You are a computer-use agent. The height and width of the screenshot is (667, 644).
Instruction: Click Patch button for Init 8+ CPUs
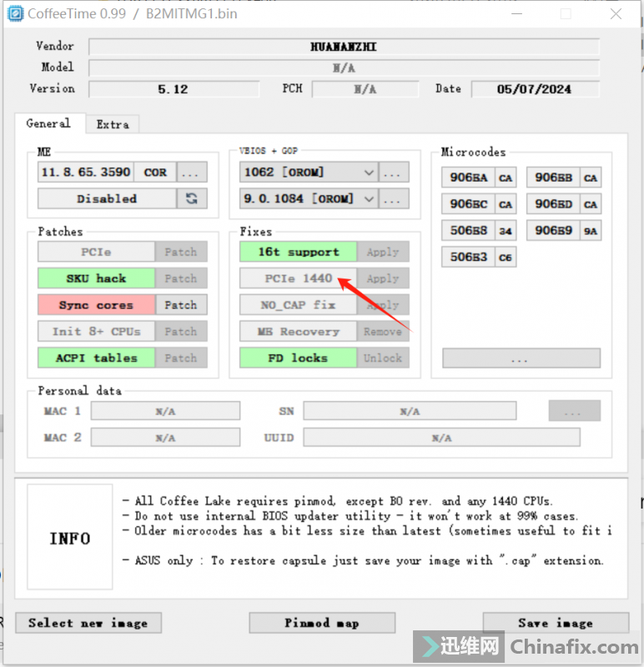click(x=181, y=331)
